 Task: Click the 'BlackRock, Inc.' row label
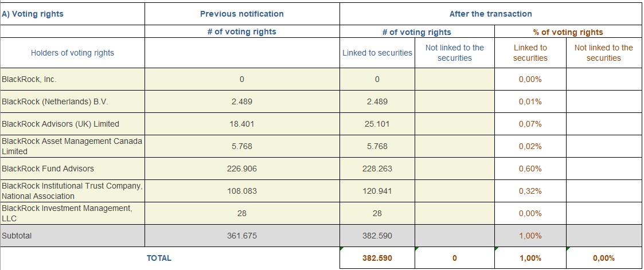tap(29, 79)
